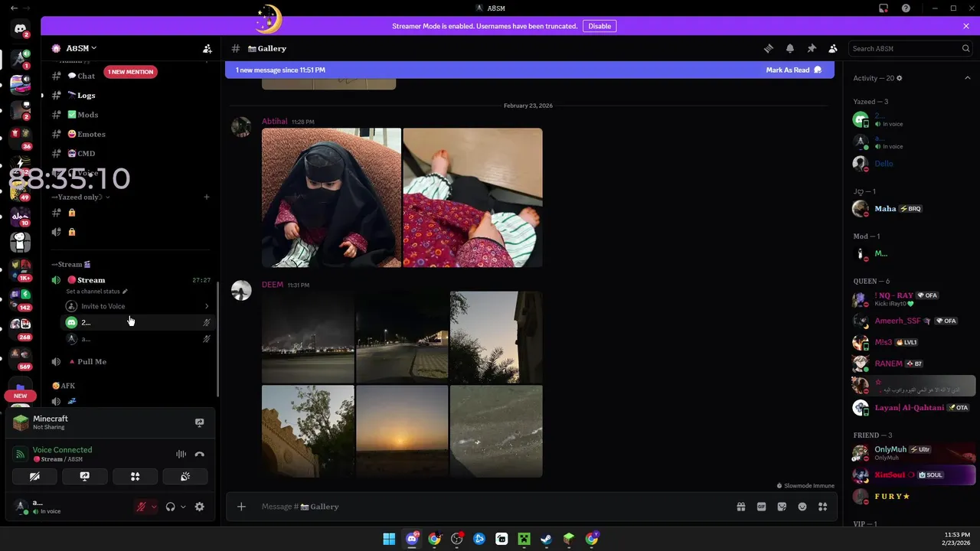Disconnect from voice with hang-up icon

tap(200, 454)
